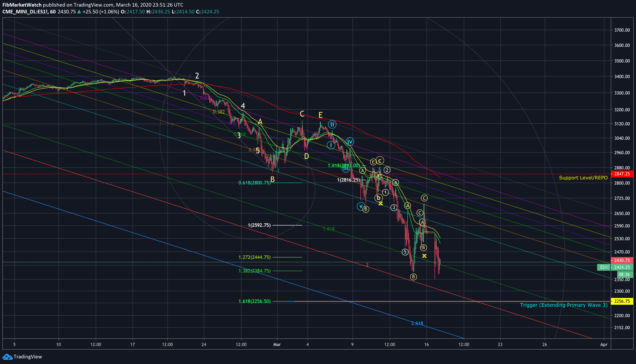Click the high value H:2436.25
The width and height of the screenshot is (636, 364).
click(158, 12)
